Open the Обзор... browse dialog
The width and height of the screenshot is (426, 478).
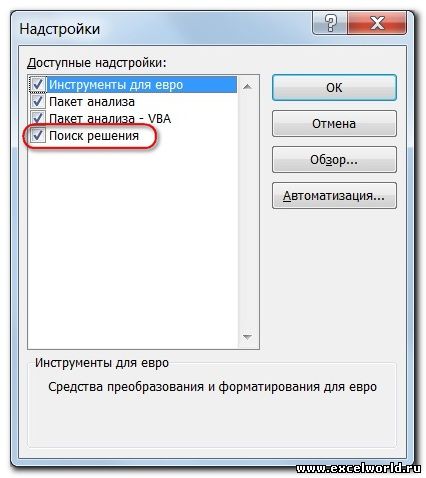(x=334, y=160)
